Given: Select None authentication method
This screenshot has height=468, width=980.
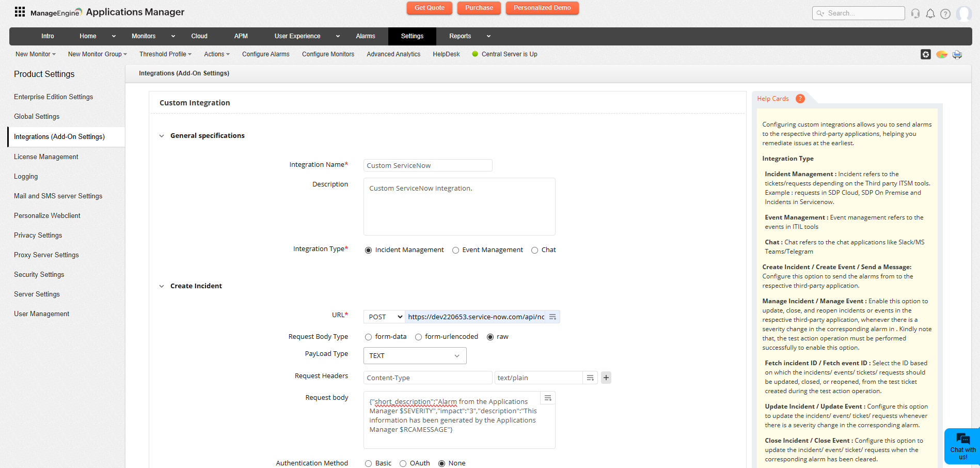Looking at the screenshot, I should [x=441, y=463].
